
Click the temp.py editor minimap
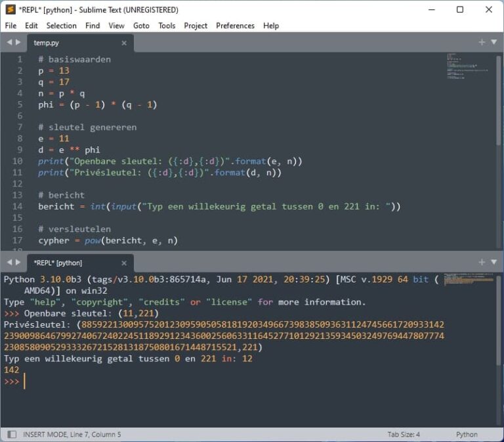click(x=468, y=66)
